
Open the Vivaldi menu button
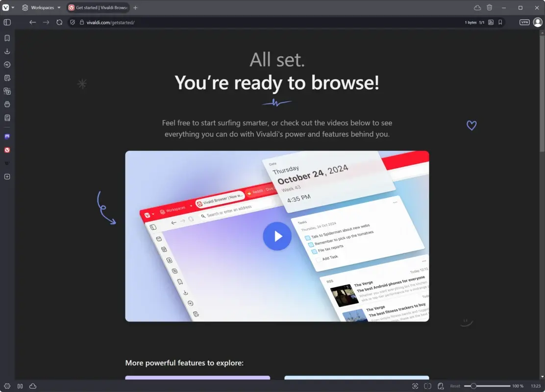[x=6, y=7]
